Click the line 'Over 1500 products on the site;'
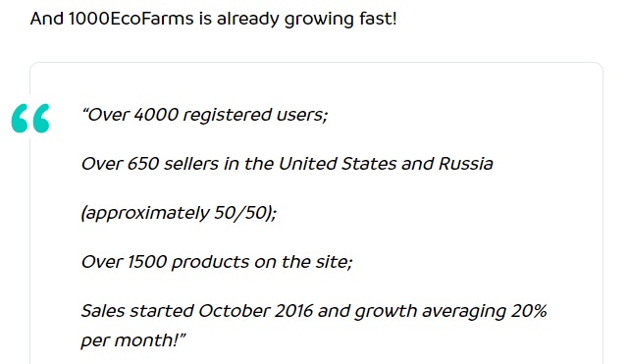 pyautogui.click(x=217, y=262)
